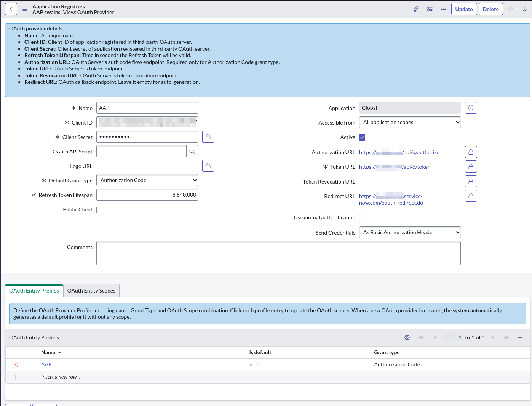The height and width of the screenshot is (406, 532).
Task: Click the Application 'Global' field
Action: [410, 108]
